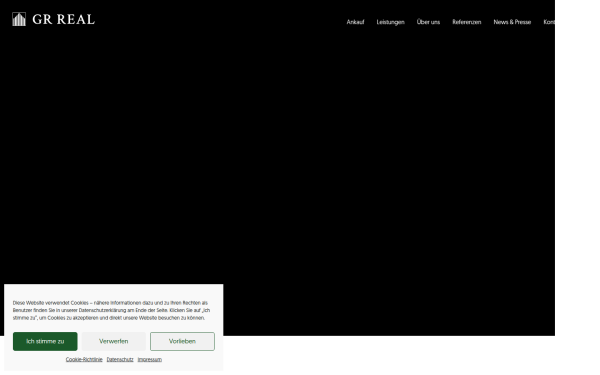Open the Referenzen menu item

[466, 22]
